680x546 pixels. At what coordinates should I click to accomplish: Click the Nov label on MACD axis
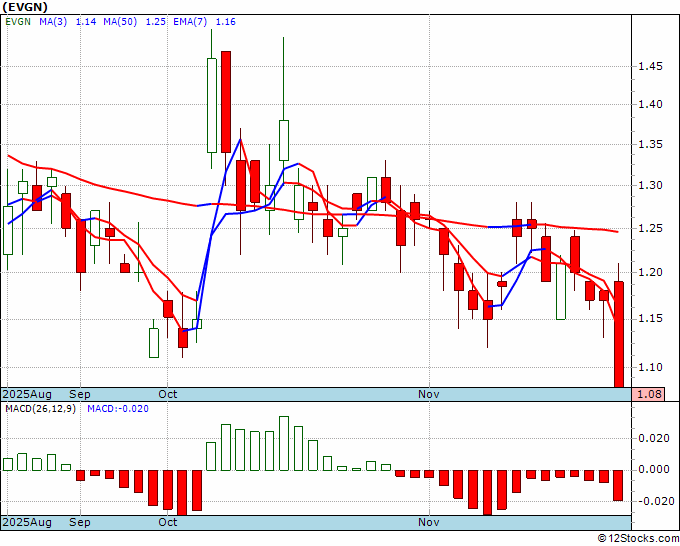(x=428, y=522)
